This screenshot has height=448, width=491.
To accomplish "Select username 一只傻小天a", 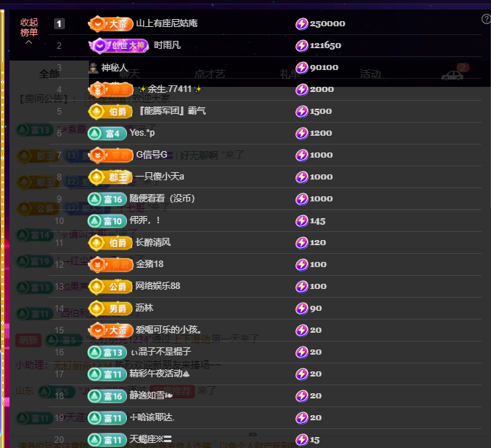I will click(x=160, y=177).
